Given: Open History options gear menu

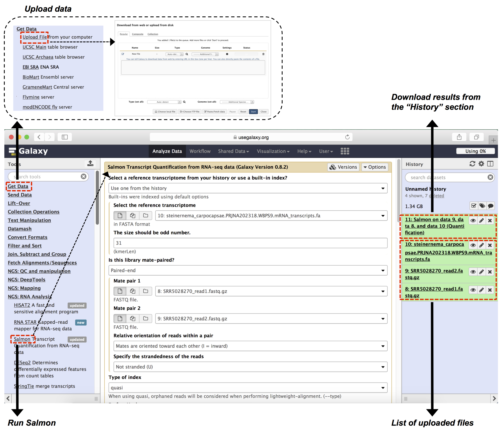Looking at the screenshot, I should click(x=481, y=164).
